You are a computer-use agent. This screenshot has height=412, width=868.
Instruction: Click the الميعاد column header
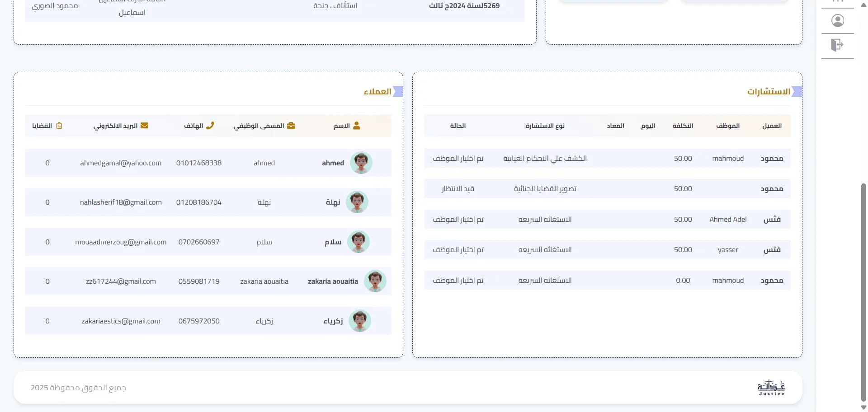(x=615, y=126)
